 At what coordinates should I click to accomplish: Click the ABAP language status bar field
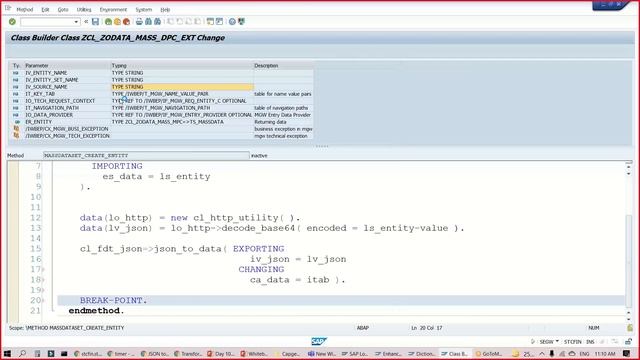tap(363, 328)
